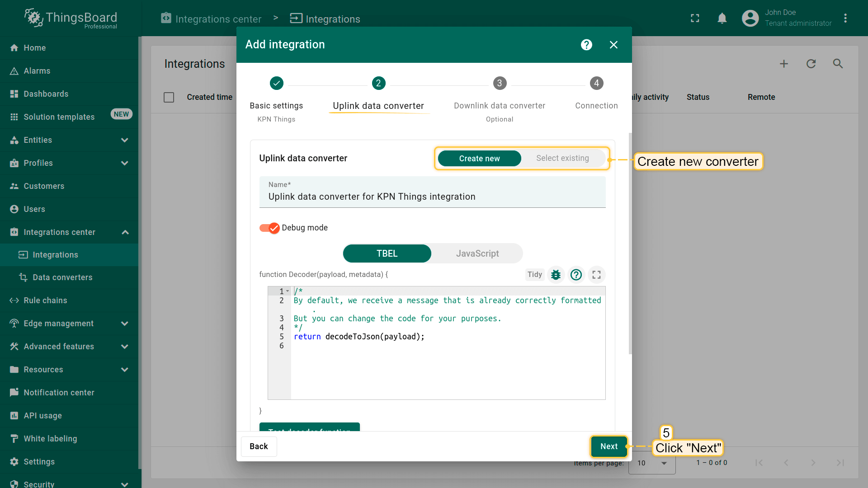Toggle the Debug mode switch
868x488 pixels.
[x=269, y=228]
